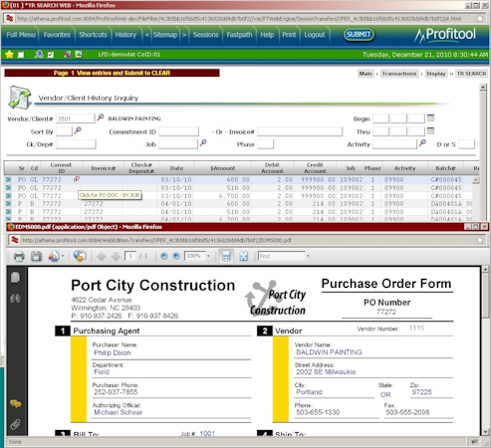The width and height of the screenshot is (491, 448).
Task: Fit one full page in PDF viewer
Action: [244, 256]
